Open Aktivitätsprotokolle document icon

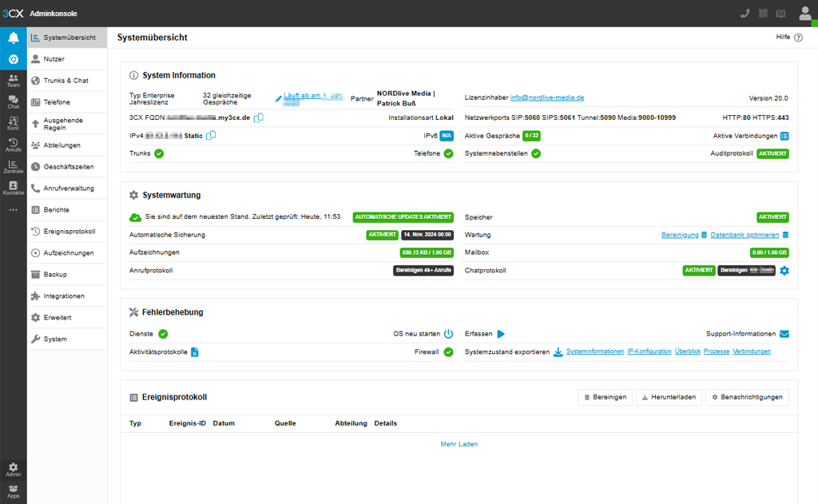[195, 351]
